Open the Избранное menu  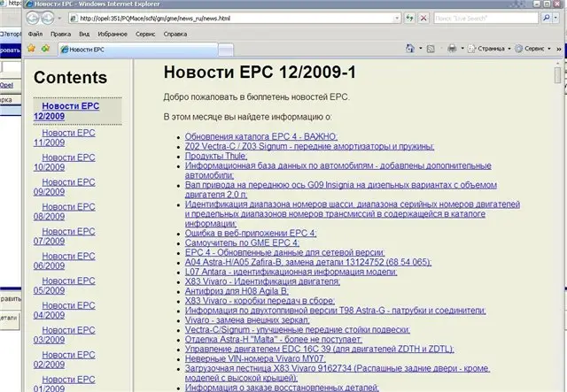coord(113,34)
